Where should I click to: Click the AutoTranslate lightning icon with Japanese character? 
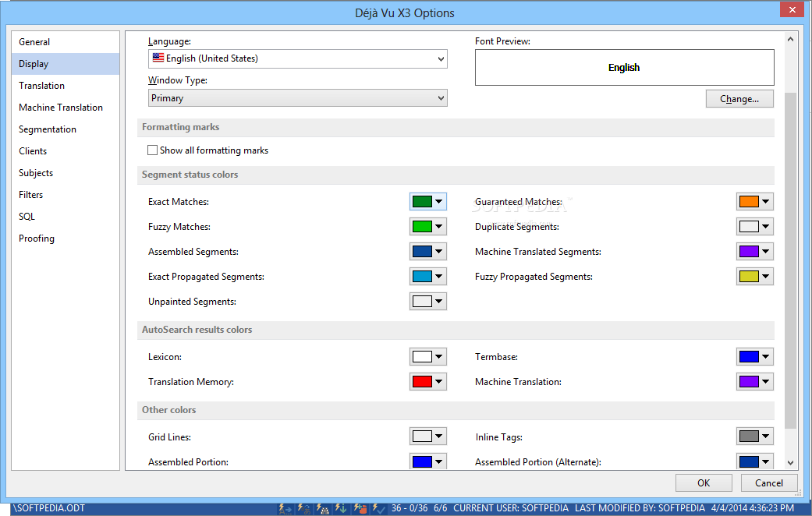tap(304, 509)
